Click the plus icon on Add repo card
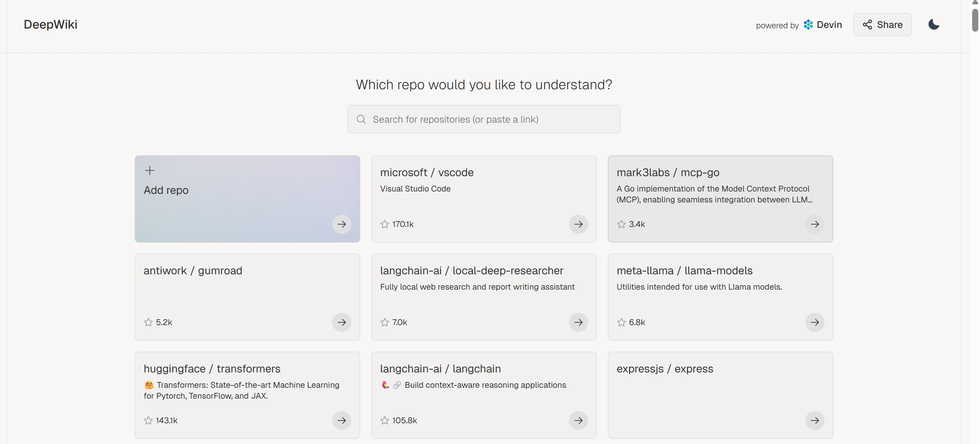 149,170
